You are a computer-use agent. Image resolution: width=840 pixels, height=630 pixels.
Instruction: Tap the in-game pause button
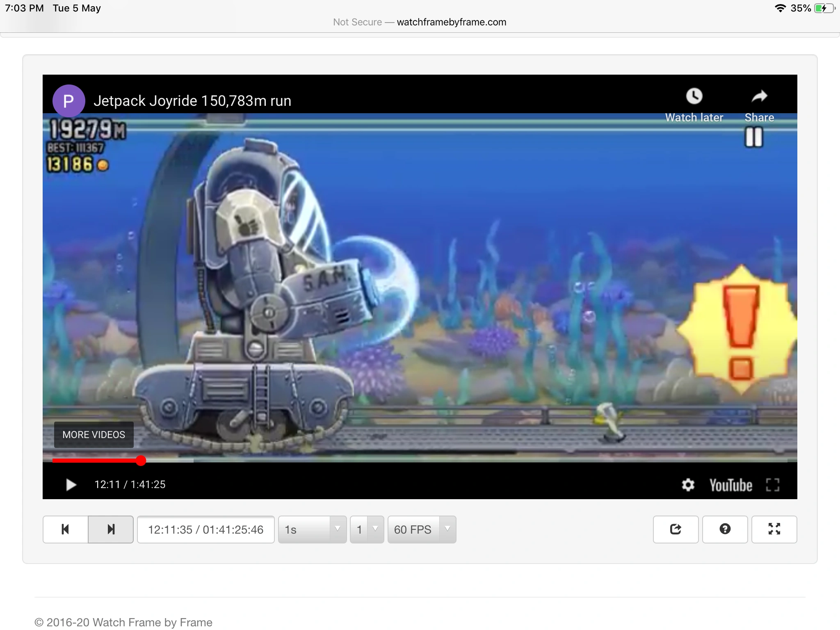point(753,137)
